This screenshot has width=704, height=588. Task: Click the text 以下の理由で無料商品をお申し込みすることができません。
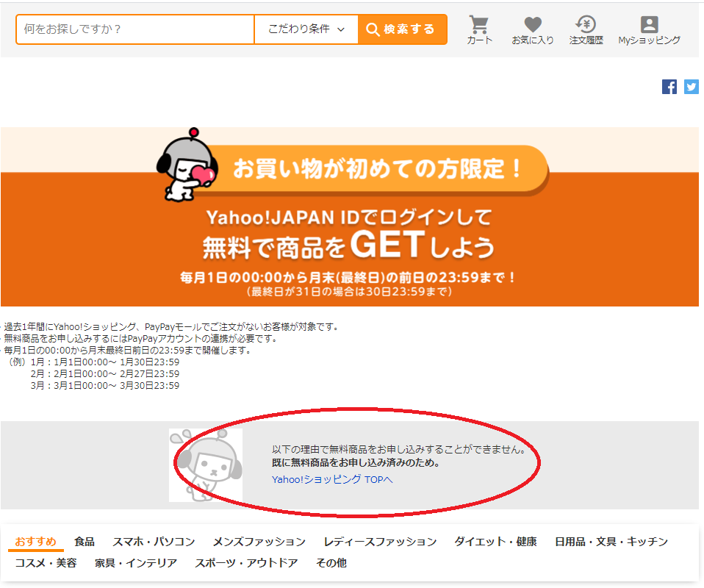click(x=399, y=449)
